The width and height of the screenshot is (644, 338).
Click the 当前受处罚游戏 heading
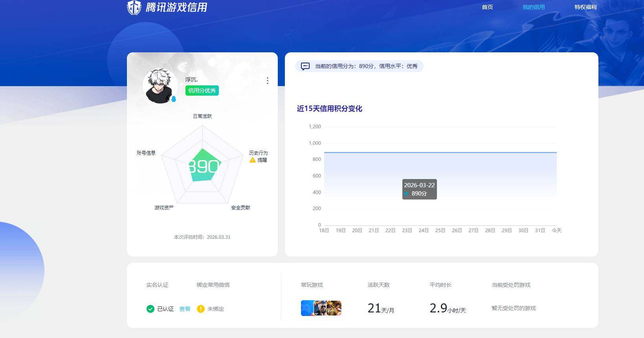[x=511, y=285]
